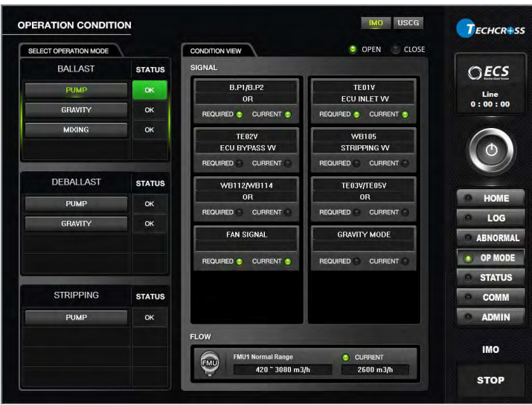The height and width of the screenshot is (405, 532).
Task: Click the Line timer 0 : 00 : 00
Action: click(x=490, y=104)
